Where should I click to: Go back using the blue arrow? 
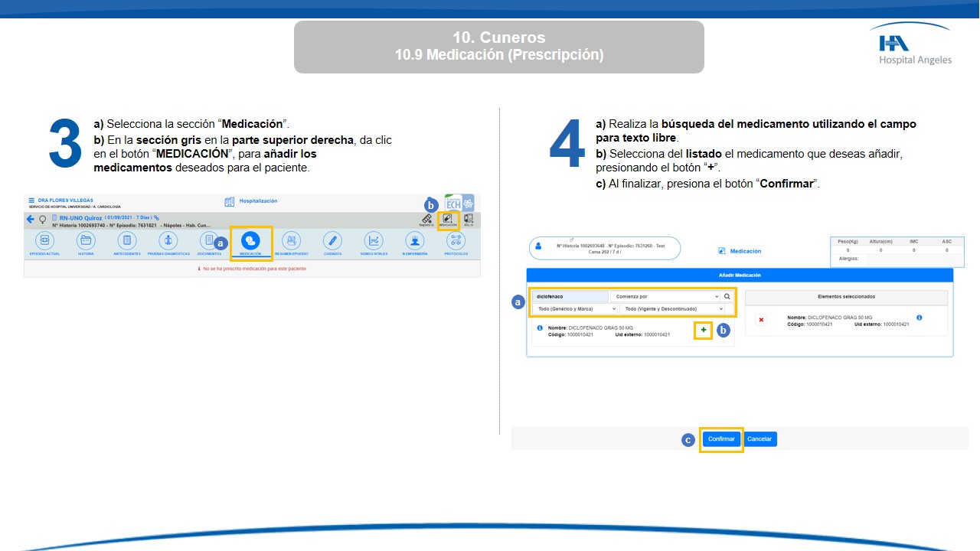31,219
